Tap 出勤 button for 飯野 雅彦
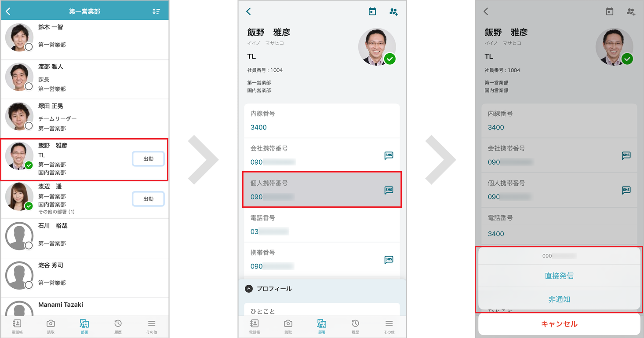The width and height of the screenshot is (644, 338). 149,159
